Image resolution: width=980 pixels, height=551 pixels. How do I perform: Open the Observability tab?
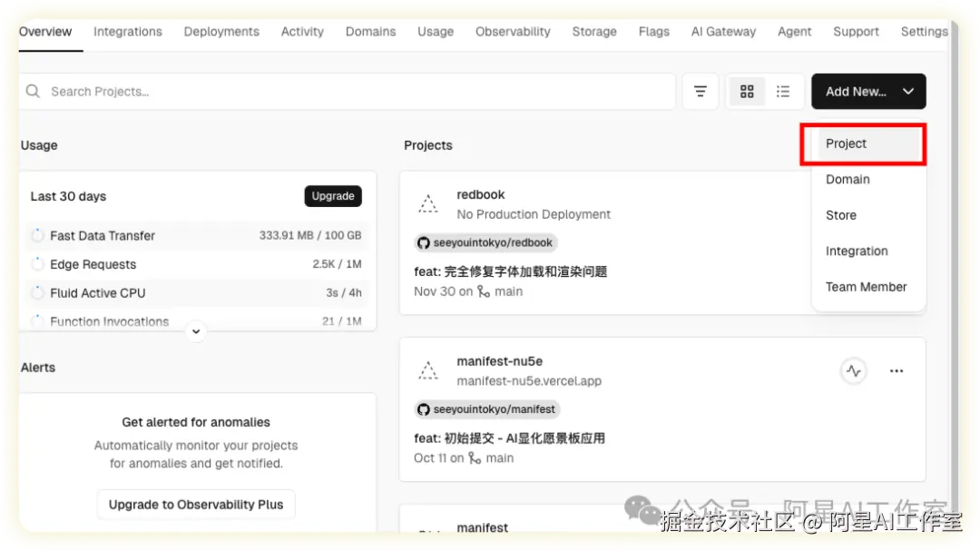click(x=513, y=32)
